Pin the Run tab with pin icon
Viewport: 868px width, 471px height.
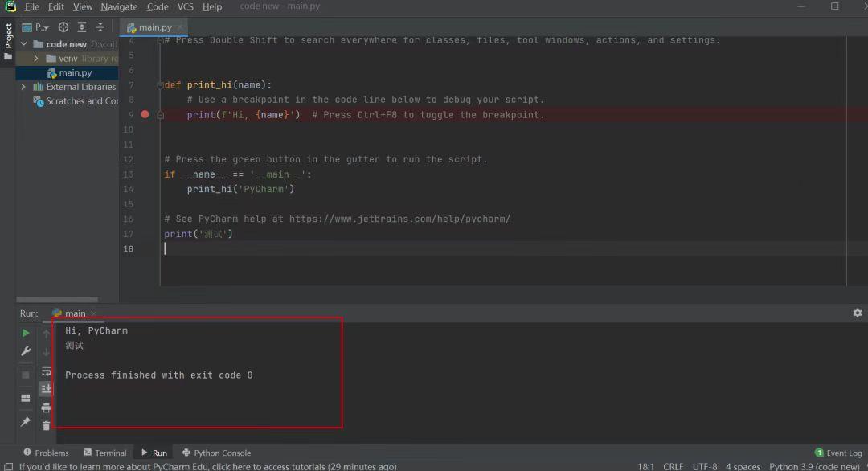26,422
